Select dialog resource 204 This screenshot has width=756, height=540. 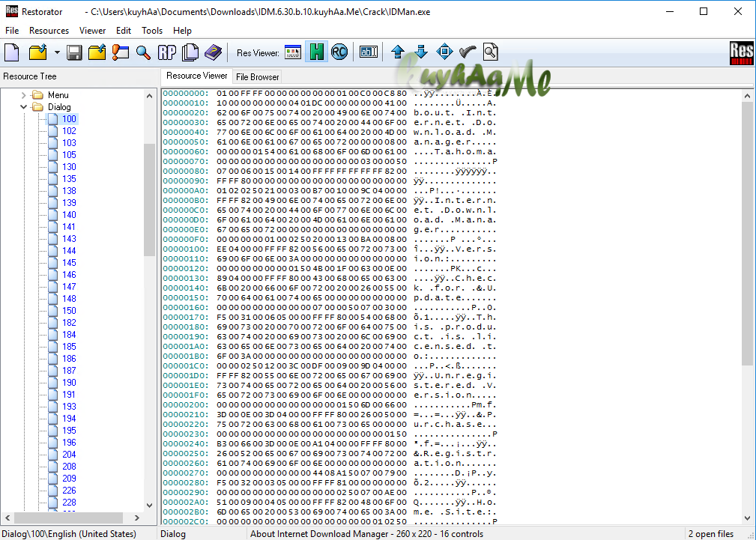[x=69, y=455]
